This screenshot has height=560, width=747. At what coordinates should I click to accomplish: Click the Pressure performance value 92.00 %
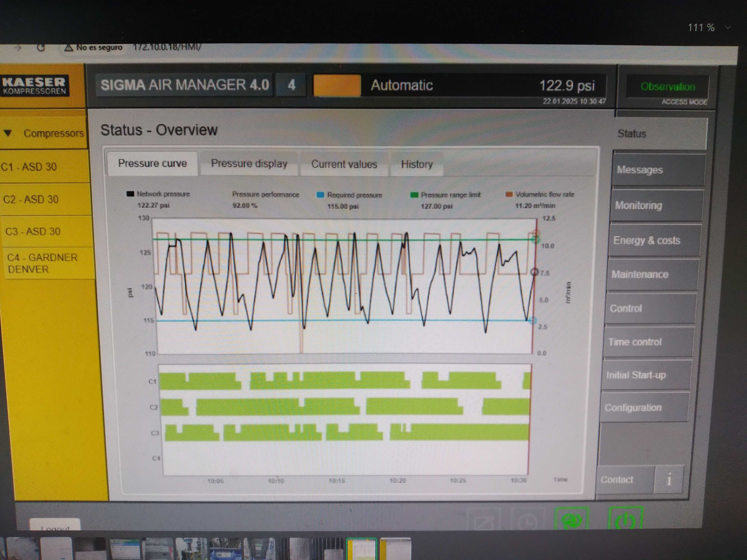tap(245, 206)
